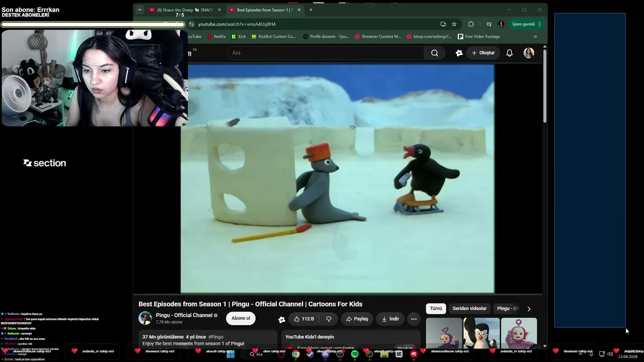Image resolution: width=644 pixels, height=362 pixels.
Task: Switch to the Shaun the Sheep tab
Action: pyautogui.click(x=185, y=10)
